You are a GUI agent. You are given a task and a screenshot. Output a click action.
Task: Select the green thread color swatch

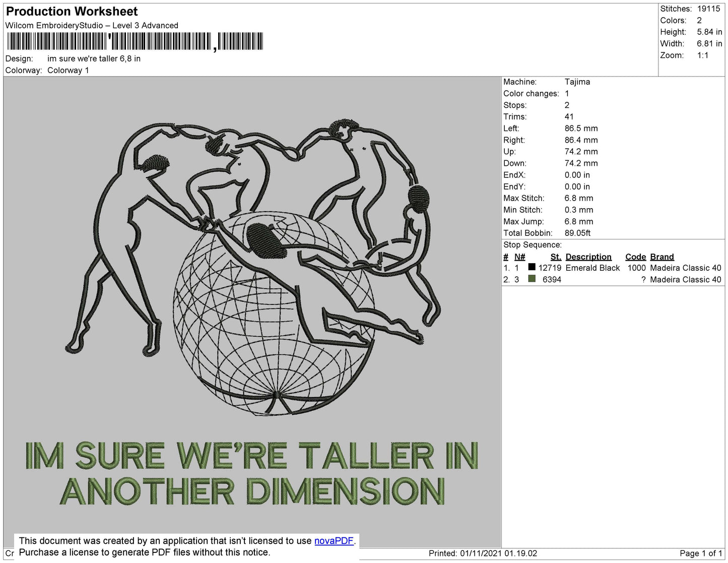coord(532,279)
